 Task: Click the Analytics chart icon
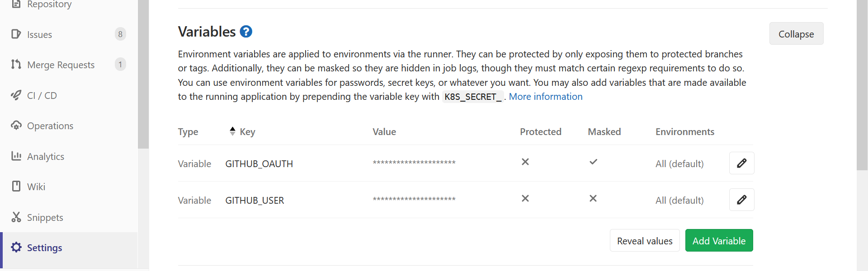point(16,156)
